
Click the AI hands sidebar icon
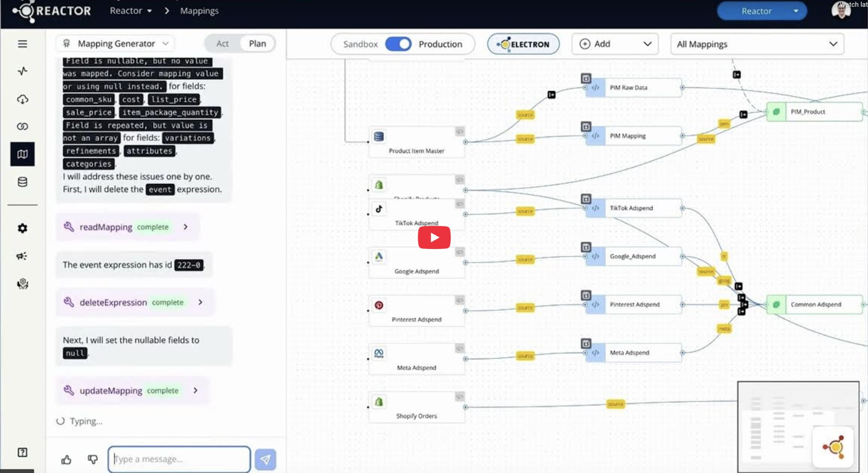(x=22, y=284)
